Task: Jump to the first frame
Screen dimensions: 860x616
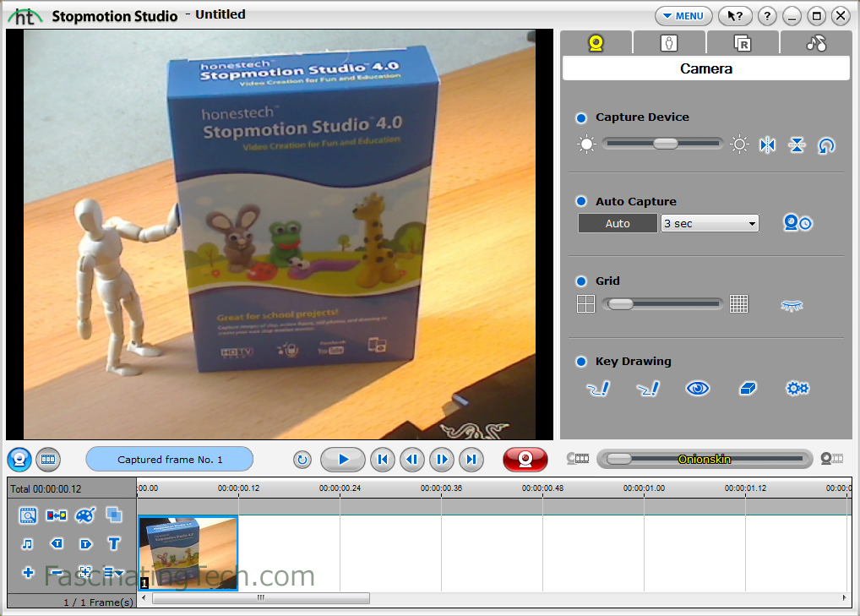Action: (x=383, y=459)
